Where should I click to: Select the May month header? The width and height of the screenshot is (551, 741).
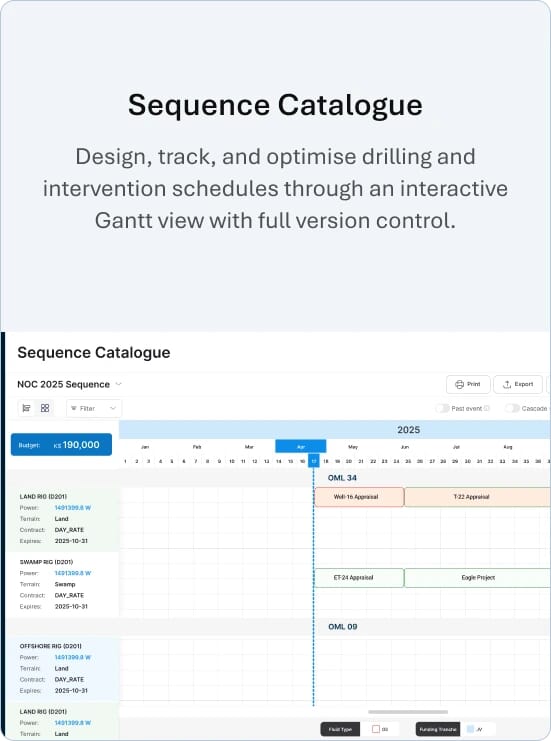point(353,447)
